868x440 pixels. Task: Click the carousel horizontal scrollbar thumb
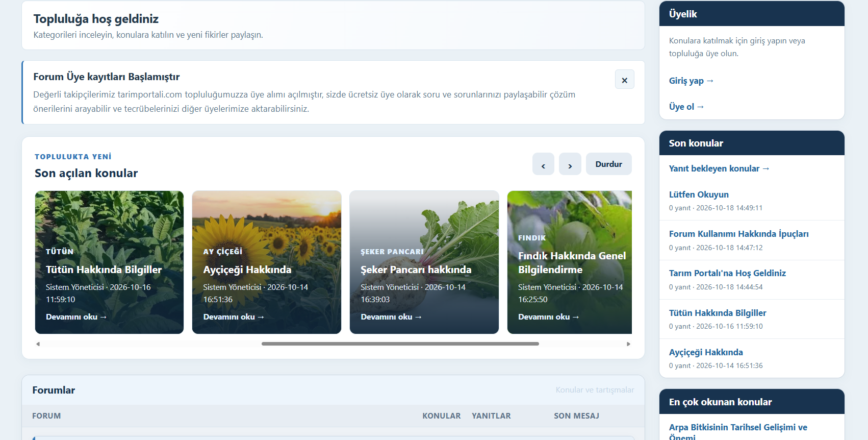[x=400, y=344]
